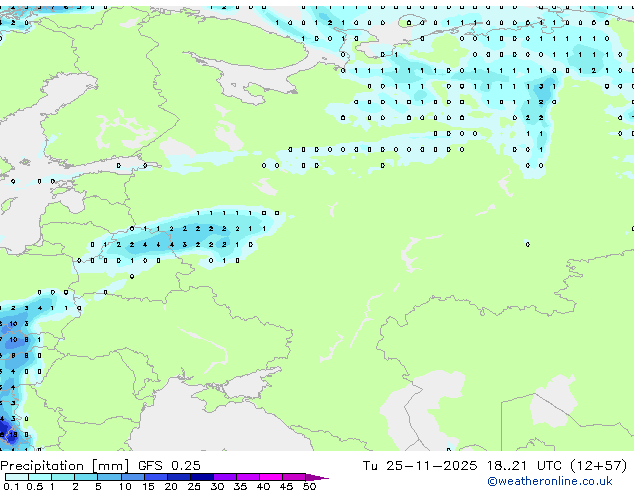Select the 20–25 mm dark blue legend swatch
Viewport: 634px width, 490px height.
tap(178, 477)
